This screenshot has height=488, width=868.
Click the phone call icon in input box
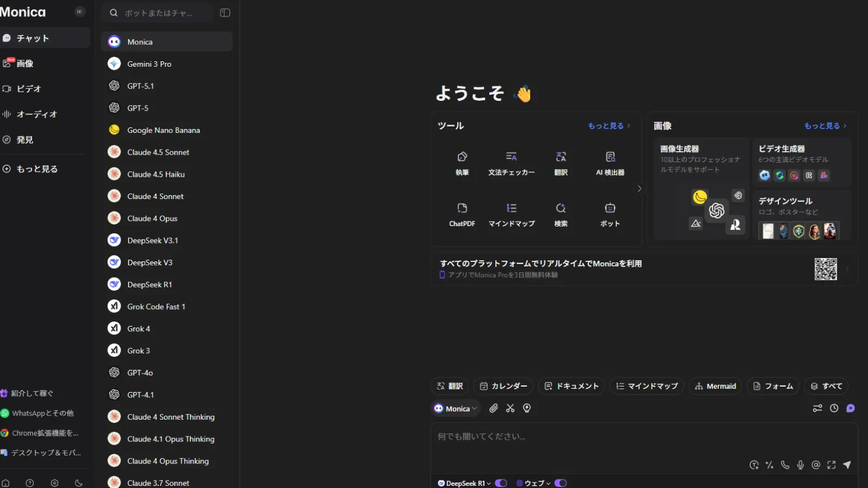coord(785,465)
